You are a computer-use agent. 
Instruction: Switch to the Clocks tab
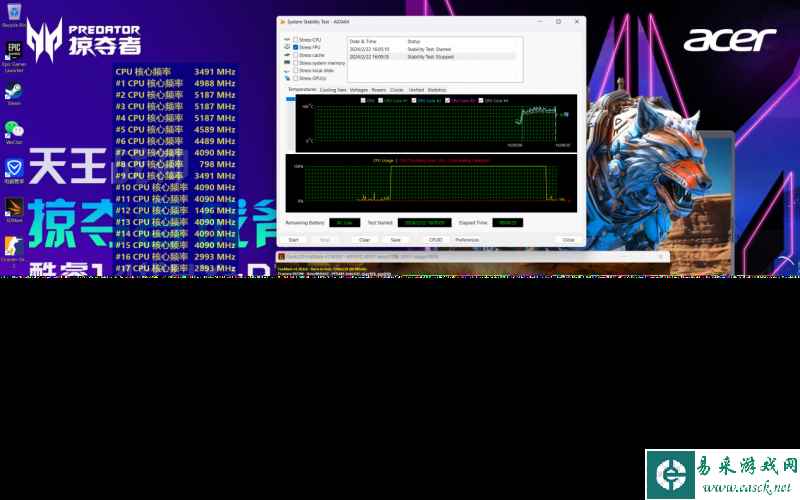(x=396, y=90)
